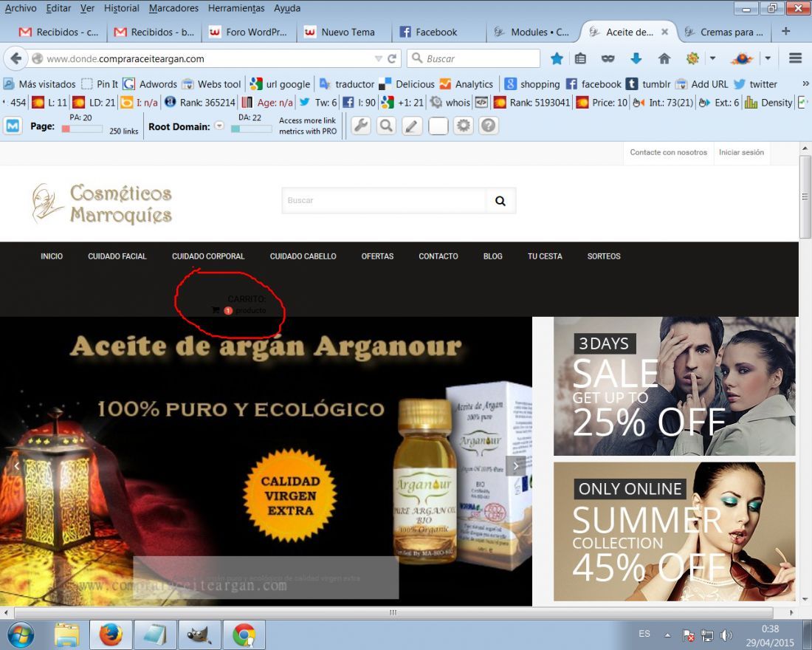
Task: Click the page vertical scrollbar thumb
Action: point(805,196)
